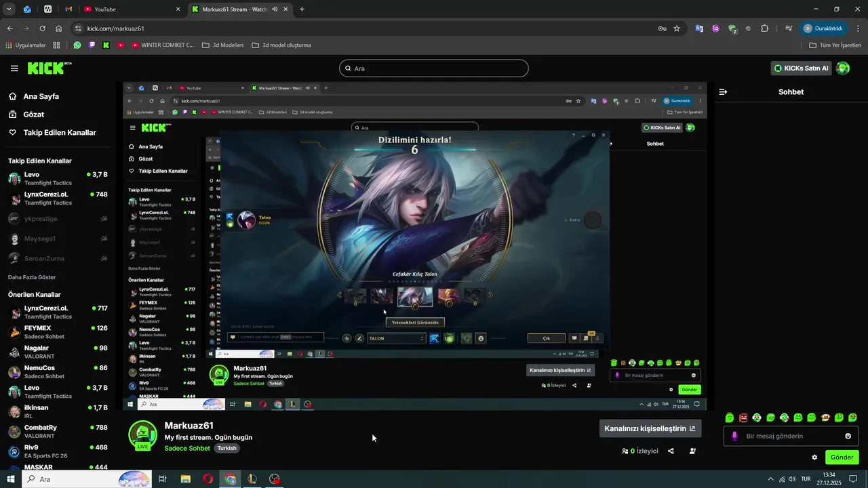Open the media controls icon in Chrome toolbar
The height and width of the screenshot is (488, 868).
(x=789, y=28)
